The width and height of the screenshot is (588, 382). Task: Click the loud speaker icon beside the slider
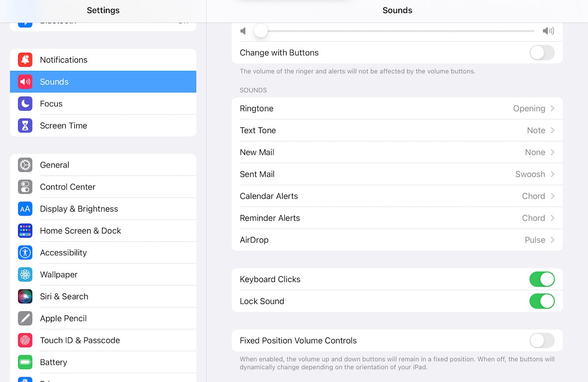click(x=548, y=31)
